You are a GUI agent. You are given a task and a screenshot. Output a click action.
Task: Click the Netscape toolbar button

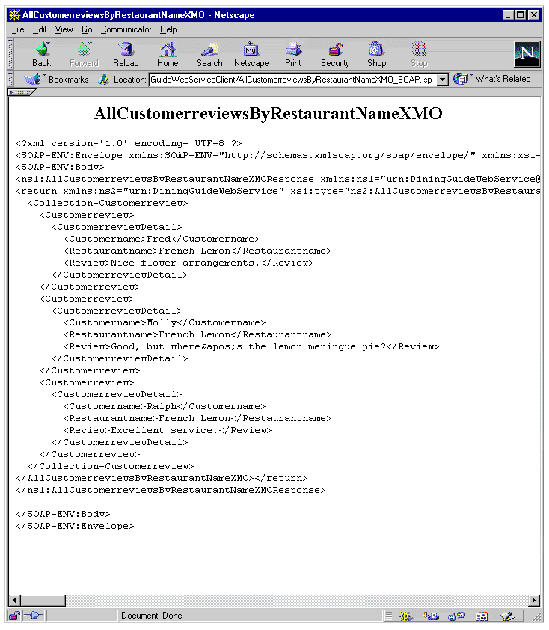coord(252,55)
